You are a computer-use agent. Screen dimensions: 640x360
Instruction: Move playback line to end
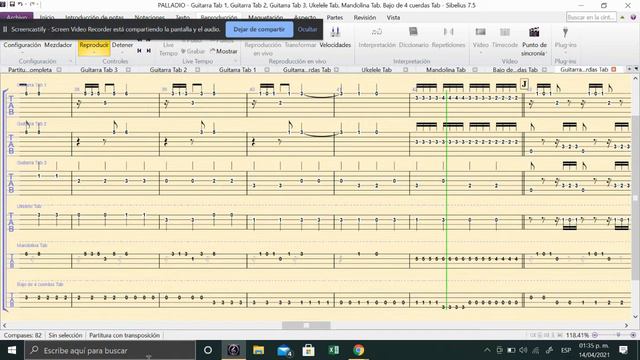[149, 51]
